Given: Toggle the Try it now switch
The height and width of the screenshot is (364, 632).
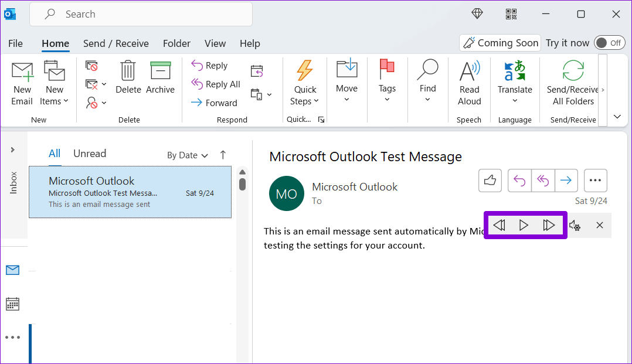Looking at the screenshot, I should 609,43.
